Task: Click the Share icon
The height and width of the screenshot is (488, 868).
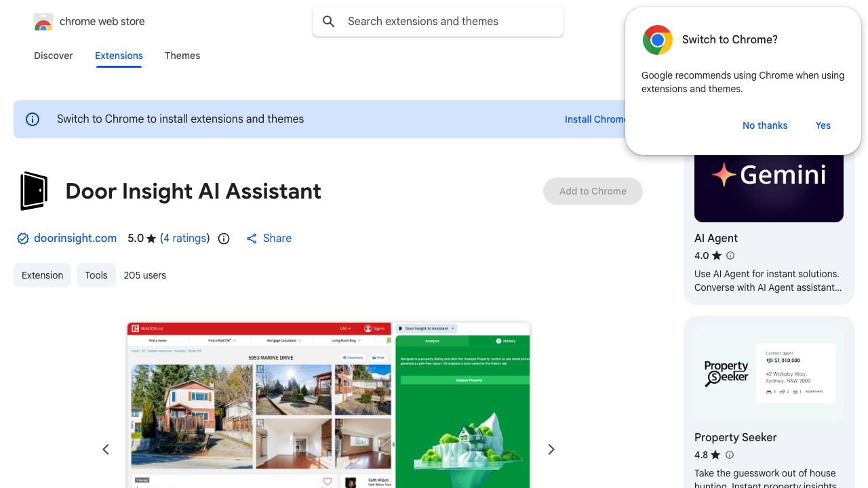Action: tap(252, 239)
